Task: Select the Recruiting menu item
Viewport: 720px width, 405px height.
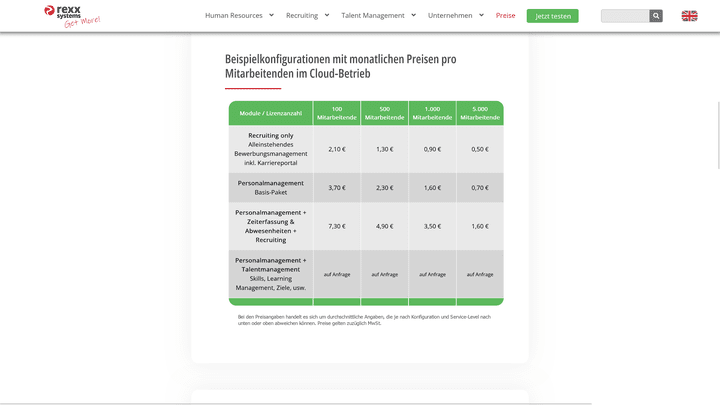Action: (x=302, y=16)
